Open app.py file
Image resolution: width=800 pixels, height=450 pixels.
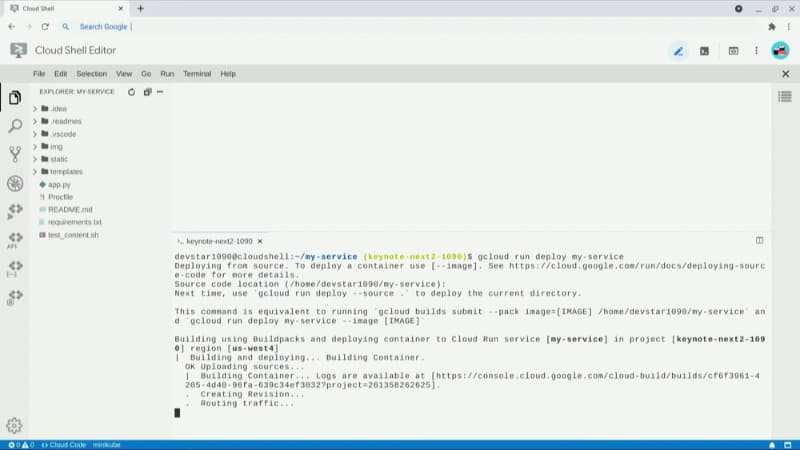pyautogui.click(x=60, y=185)
